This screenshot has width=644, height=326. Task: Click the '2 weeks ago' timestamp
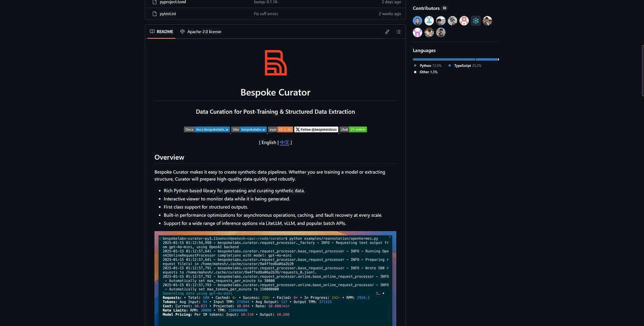[x=390, y=14]
